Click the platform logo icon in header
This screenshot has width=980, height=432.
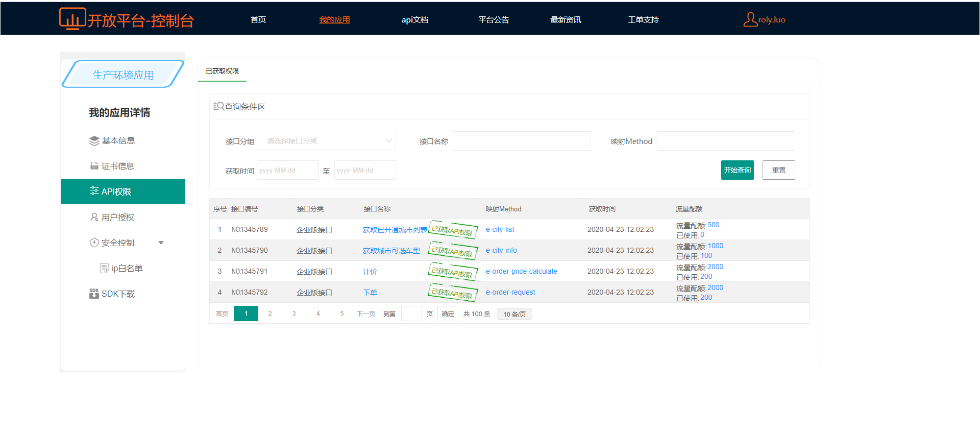(72, 19)
